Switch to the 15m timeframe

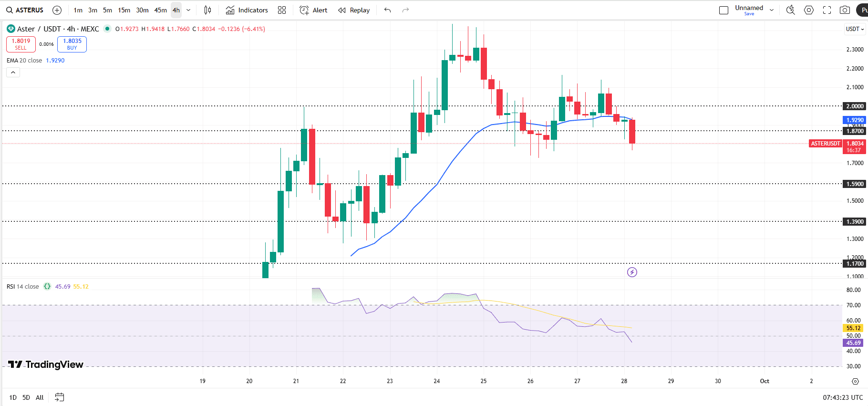point(124,10)
